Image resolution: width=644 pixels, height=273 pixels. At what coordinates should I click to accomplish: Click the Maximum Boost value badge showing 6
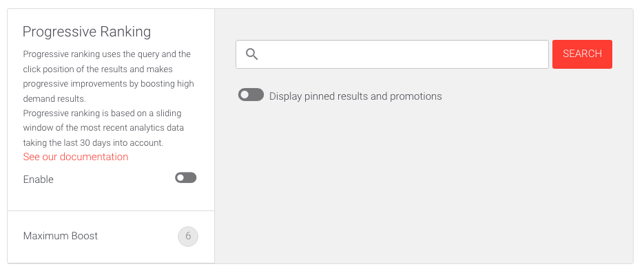[x=188, y=237]
